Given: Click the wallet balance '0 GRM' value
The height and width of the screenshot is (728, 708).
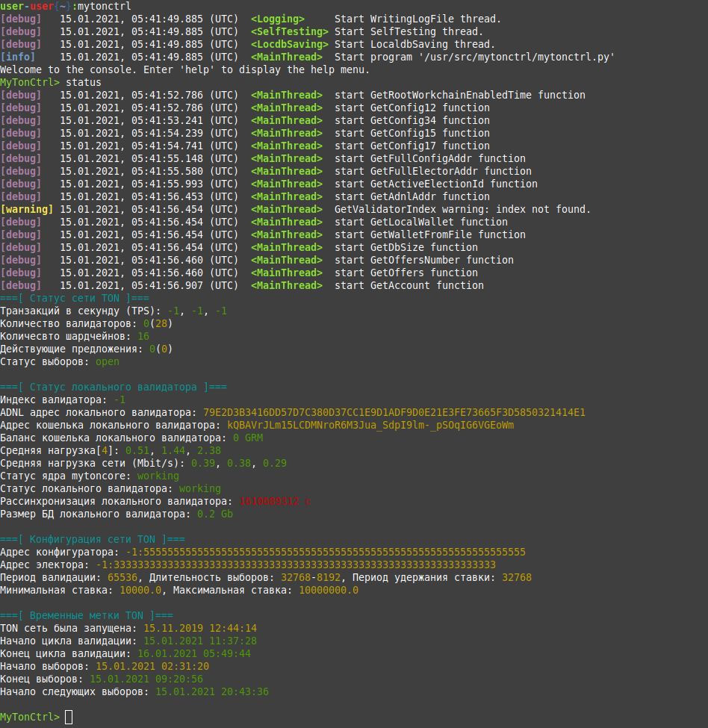Looking at the screenshot, I should tap(248, 438).
